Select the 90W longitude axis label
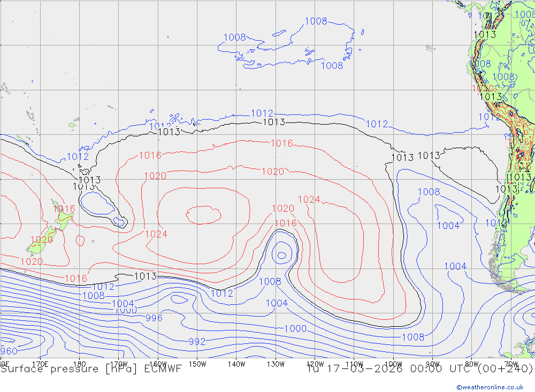This screenshot has width=535, height=392. pyautogui.click(x=433, y=364)
